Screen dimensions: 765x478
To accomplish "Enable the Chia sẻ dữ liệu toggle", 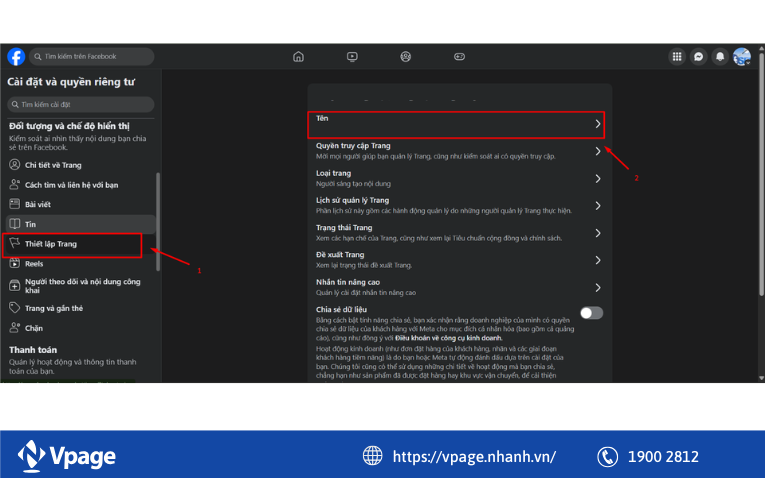I will 591,313.
